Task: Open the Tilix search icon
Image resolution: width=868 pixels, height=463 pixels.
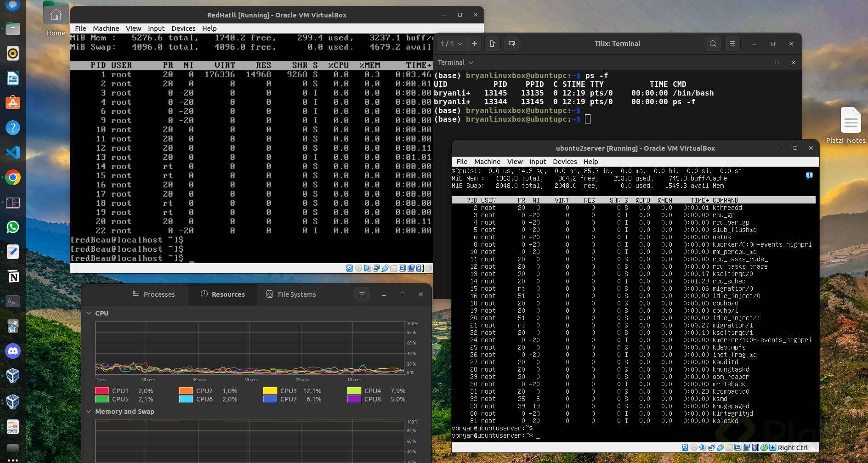Action: point(713,44)
